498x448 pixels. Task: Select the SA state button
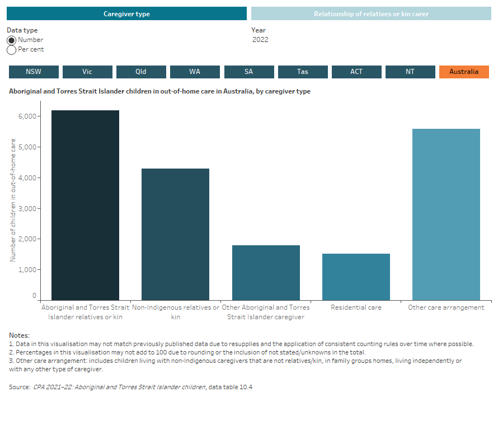[x=248, y=72]
